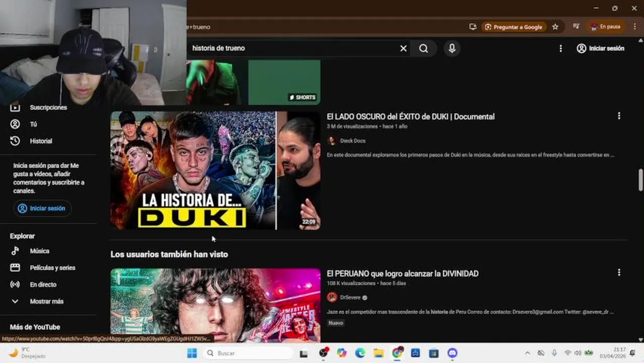Switch to Chrome on the taskbar
The image size is (644, 363).
[x=397, y=353]
